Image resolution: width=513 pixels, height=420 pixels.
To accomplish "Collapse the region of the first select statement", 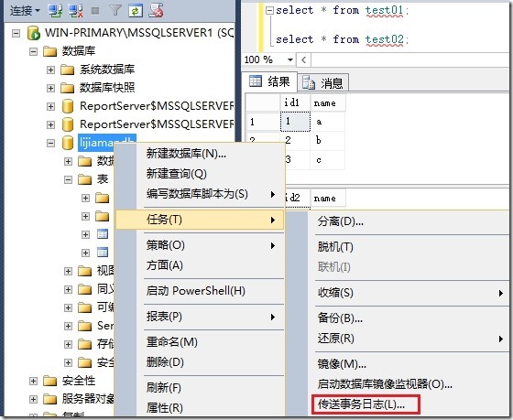I will pyautogui.click(x=269, y=11).
